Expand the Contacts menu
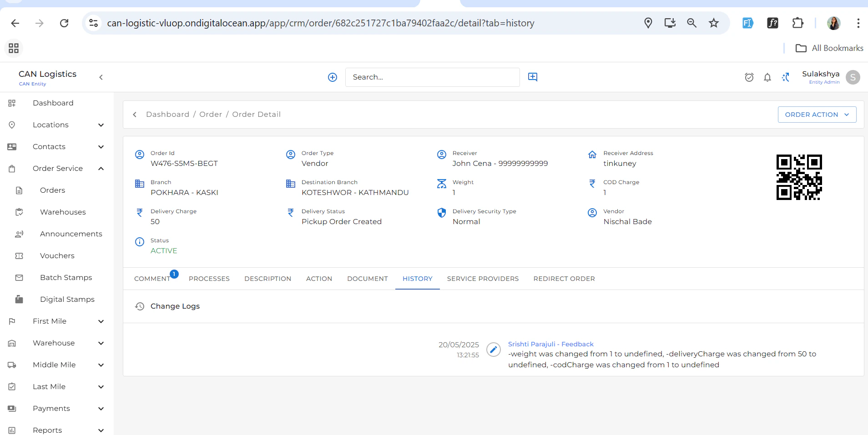 click(57, 147)
